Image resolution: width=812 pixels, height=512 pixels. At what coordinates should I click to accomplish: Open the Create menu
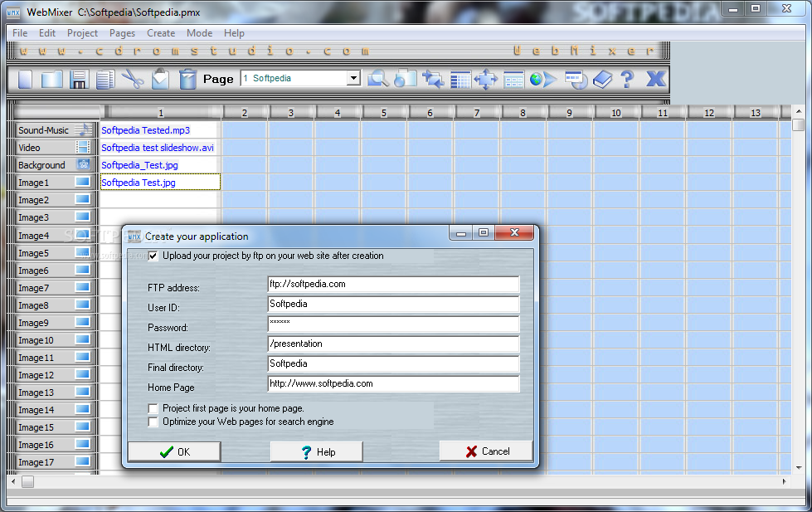(x=161, y=33)
